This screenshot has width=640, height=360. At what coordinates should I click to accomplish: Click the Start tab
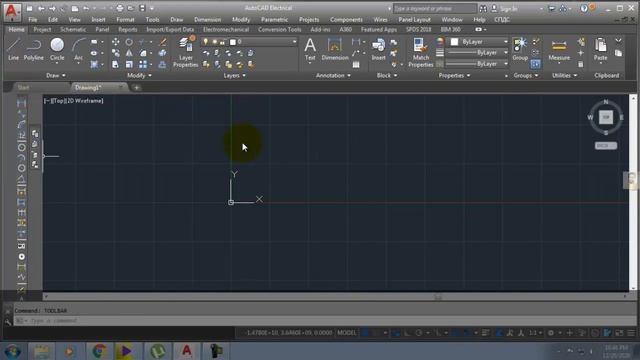coord(24,87)
